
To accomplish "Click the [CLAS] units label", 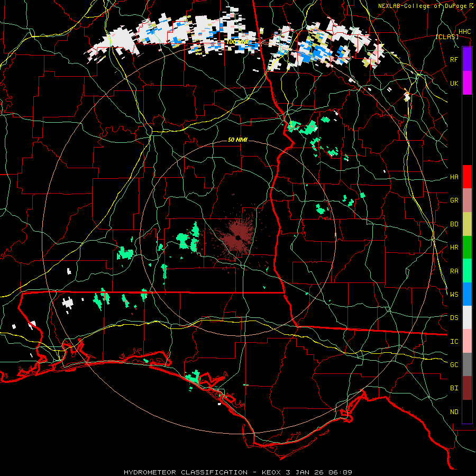I will (x=447, y=37).
